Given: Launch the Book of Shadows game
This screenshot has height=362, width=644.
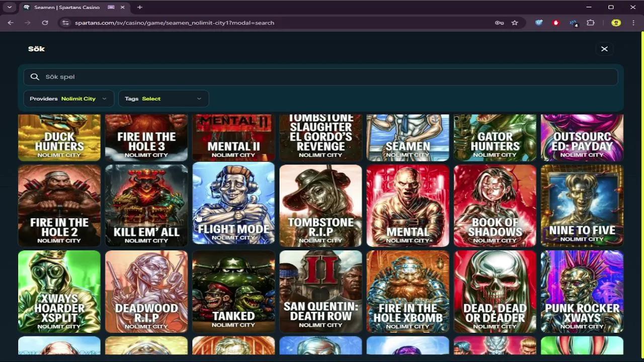Looking at the screenshot, I should click(x=495, y=205).
